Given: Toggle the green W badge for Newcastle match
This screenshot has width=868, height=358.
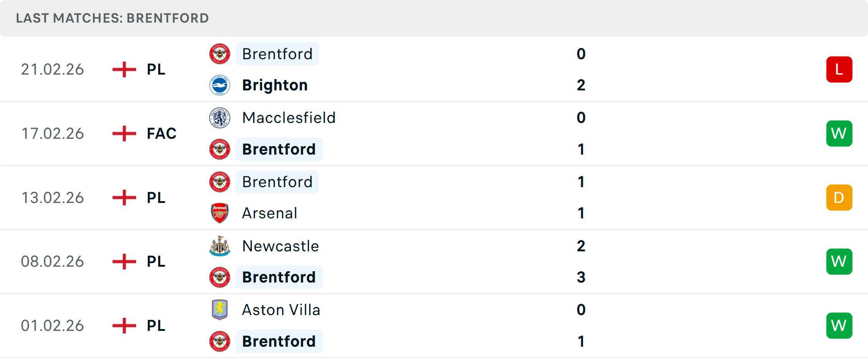Looking at the screenshot, I should 839,261.
